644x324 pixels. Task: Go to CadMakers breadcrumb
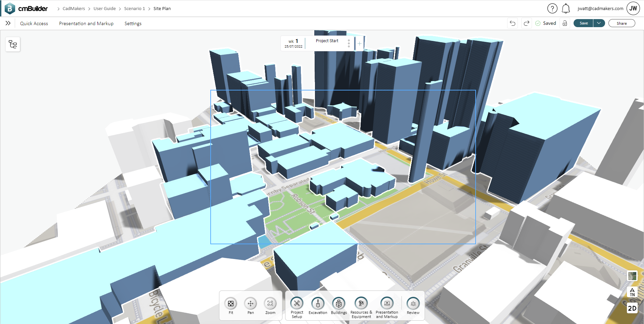[x=74, y=9]
